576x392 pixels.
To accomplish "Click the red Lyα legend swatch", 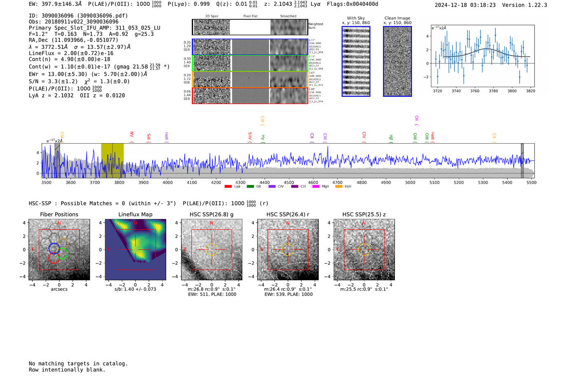I will (x=228, y=186).
